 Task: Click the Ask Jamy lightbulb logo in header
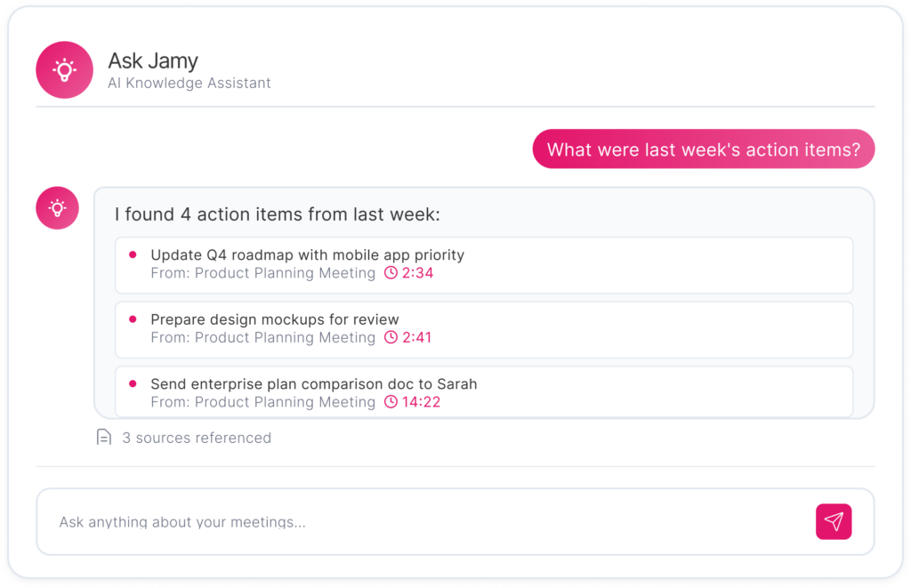[64, 69]
